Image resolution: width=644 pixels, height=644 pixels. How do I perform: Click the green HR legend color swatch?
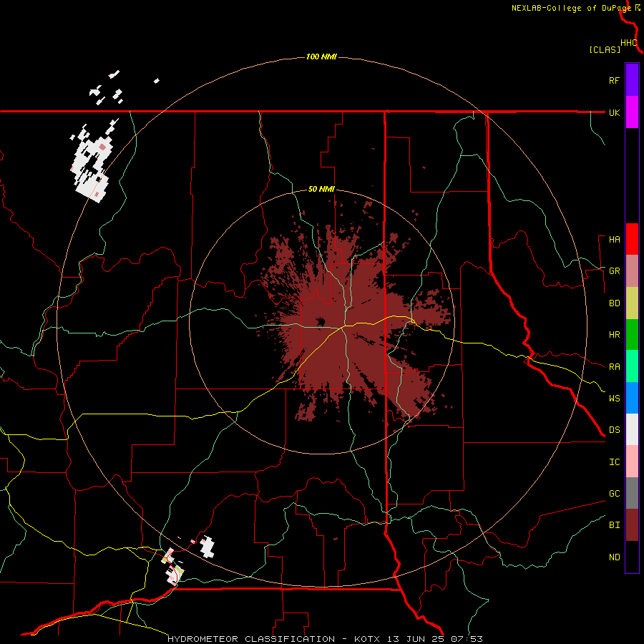pos(632,335)
